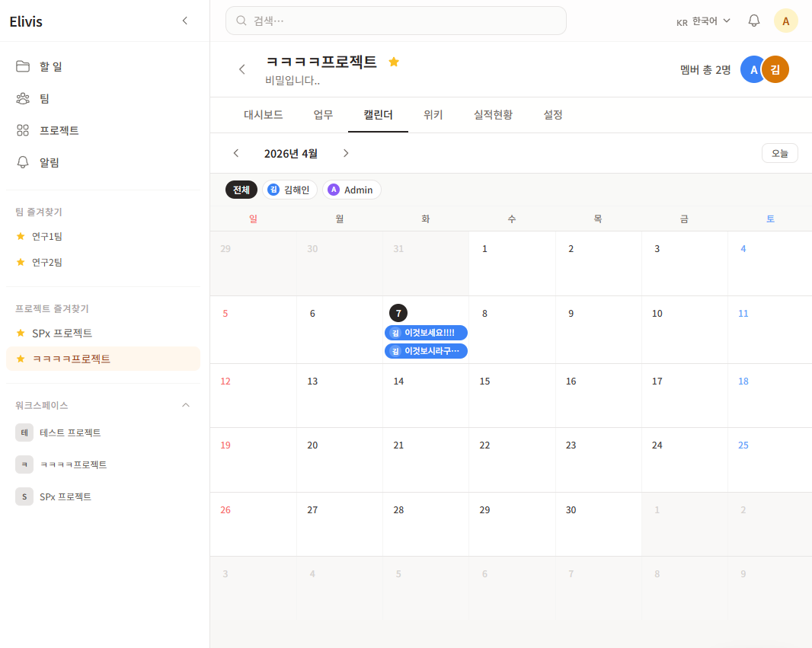This screenshot has height=648, width=812.
Task: Toggle the yellow favorite star beside project title
Action: pos(394,62)
